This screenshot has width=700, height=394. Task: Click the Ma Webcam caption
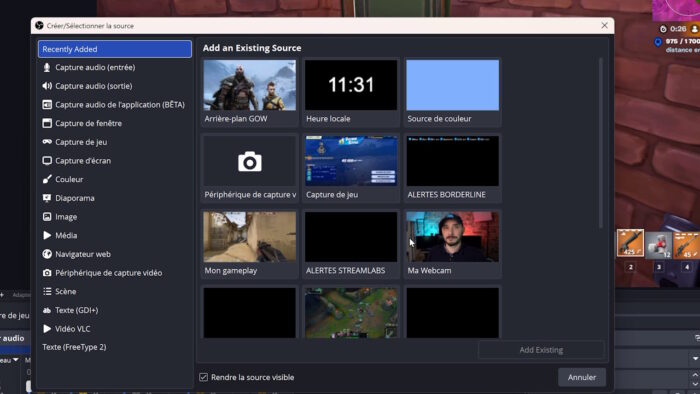(x=429, y=270)
